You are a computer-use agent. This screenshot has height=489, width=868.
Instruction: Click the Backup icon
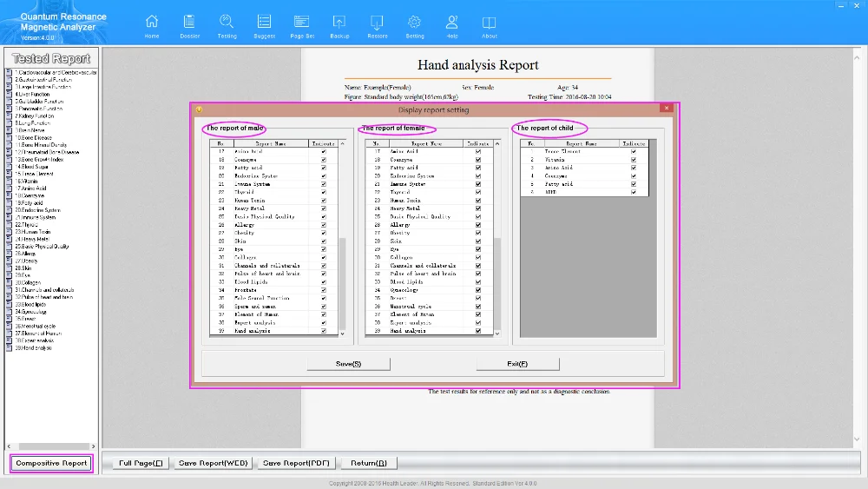point(339,24)
